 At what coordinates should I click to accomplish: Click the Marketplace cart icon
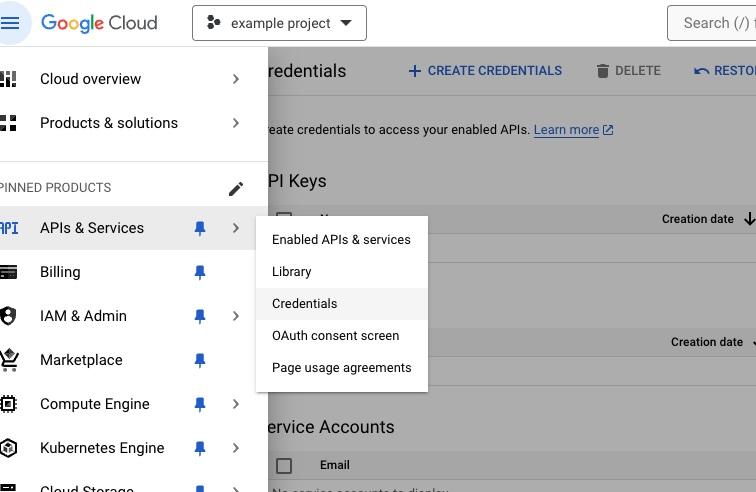tap(9, 360)
